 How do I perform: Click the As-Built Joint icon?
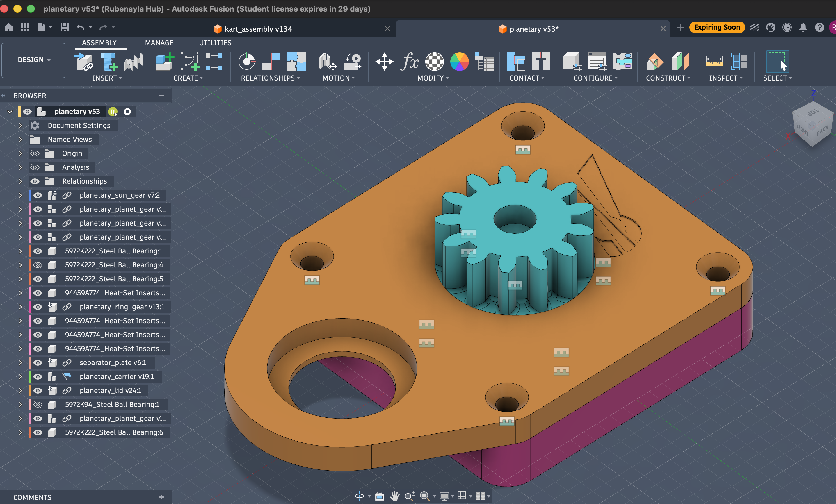pos(271,62)
